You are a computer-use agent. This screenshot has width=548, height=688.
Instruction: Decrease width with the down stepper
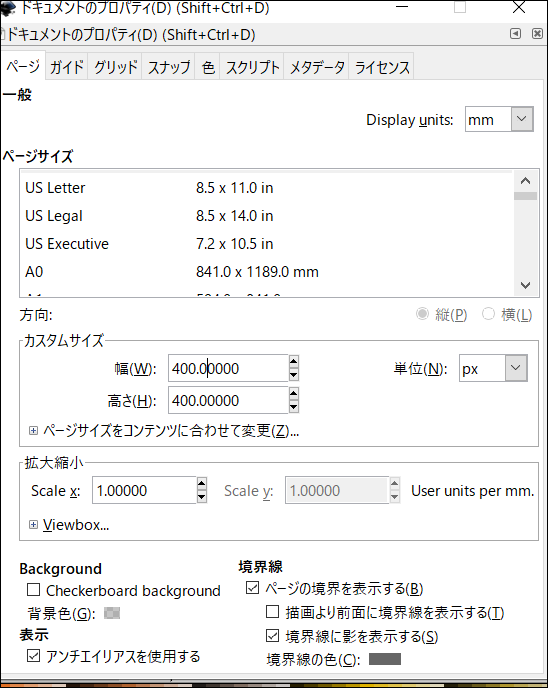coord(294,375)
